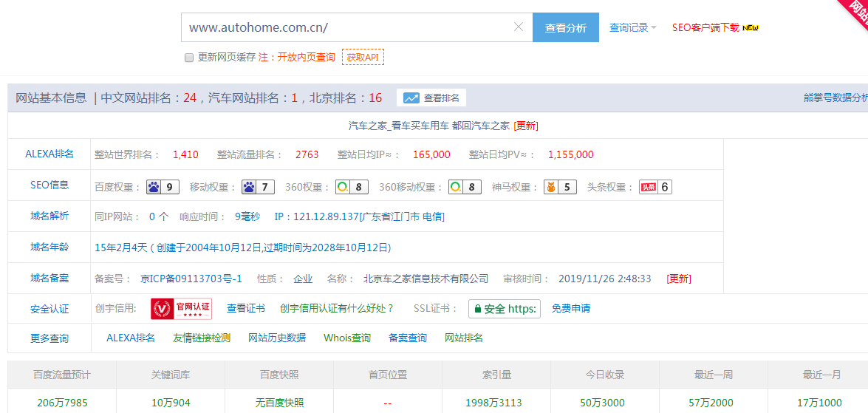Viewport: 868px width, 413px height.
Task: Click 免费申请 SSL link
Action: (x=571, y=308)
